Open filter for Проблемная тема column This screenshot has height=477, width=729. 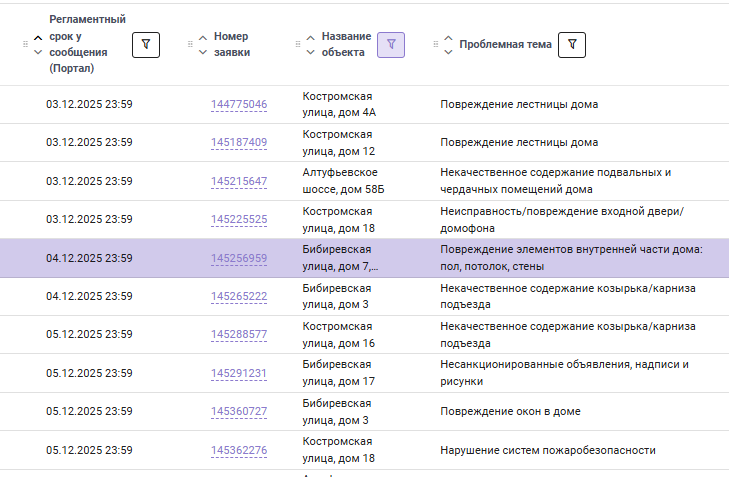pos(571,44)
